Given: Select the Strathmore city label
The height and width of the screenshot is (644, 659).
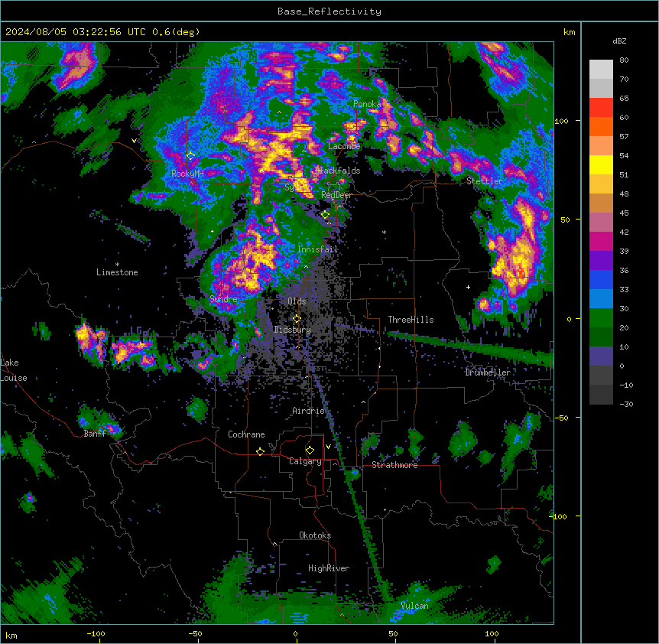Looking at the screenshot, I should tap(394, 465).
